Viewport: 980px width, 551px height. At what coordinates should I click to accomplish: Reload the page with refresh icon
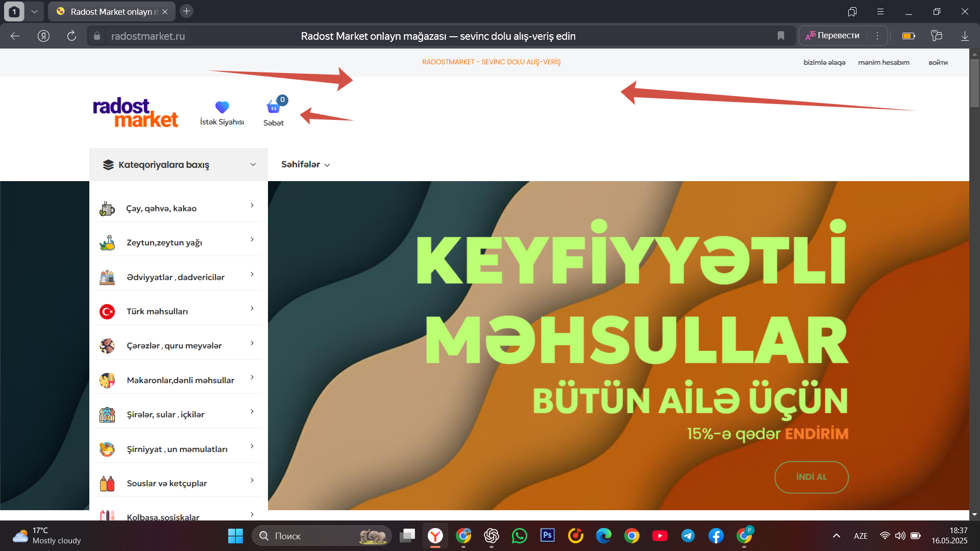click(71, 36)
